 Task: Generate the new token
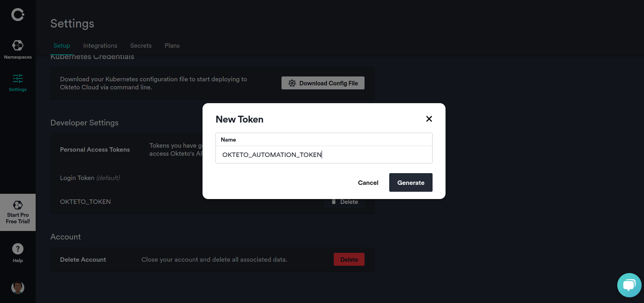[411, 182]
